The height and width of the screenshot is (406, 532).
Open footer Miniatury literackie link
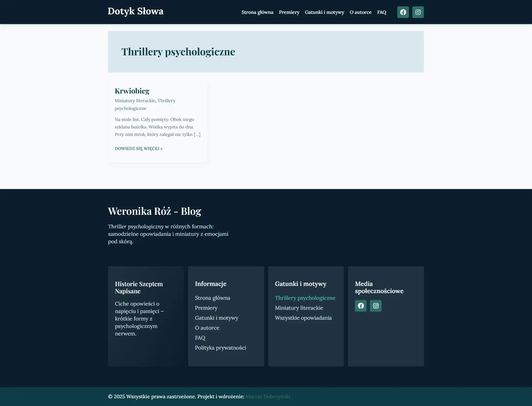click(299, 308)
